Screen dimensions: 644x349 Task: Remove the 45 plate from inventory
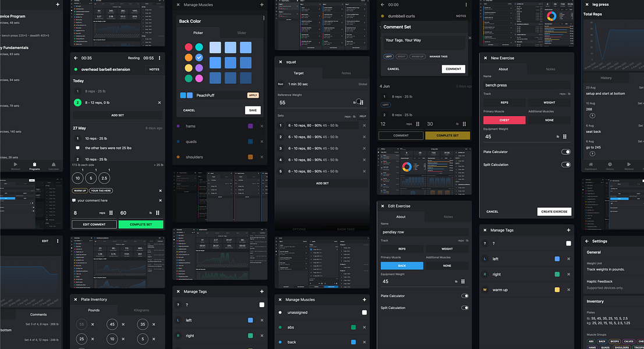coord(123,325)
